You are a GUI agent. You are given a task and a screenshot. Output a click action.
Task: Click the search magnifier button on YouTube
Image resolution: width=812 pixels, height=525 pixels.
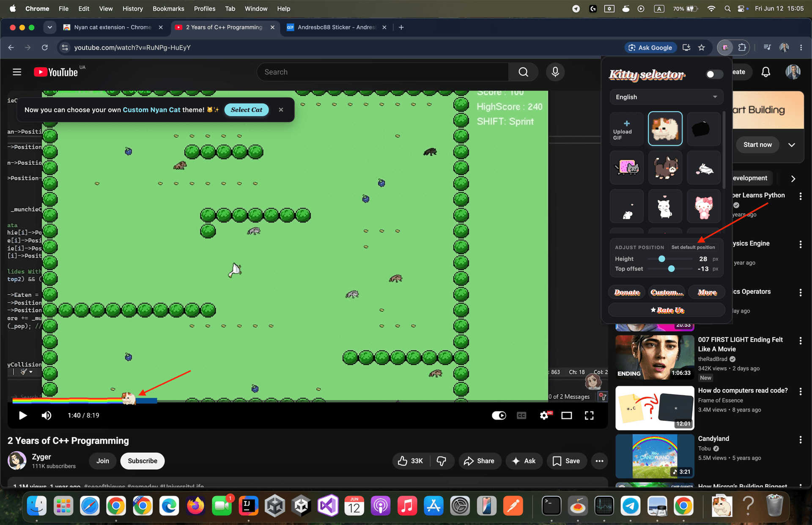click(523, 72)
